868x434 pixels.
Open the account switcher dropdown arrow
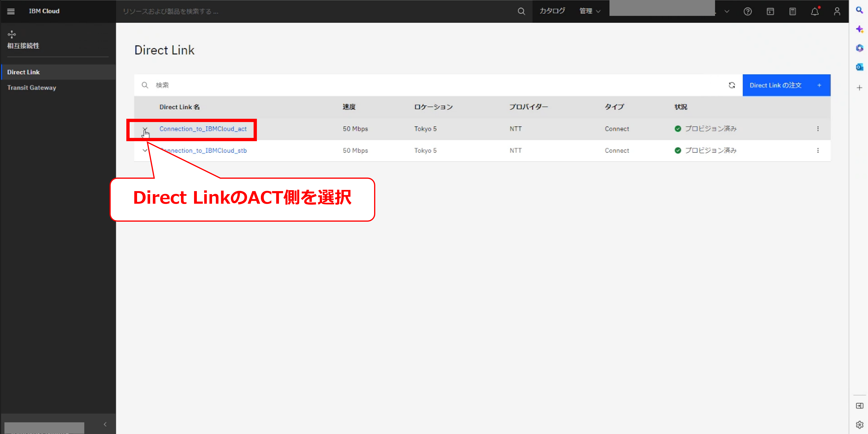pos(727,11)
